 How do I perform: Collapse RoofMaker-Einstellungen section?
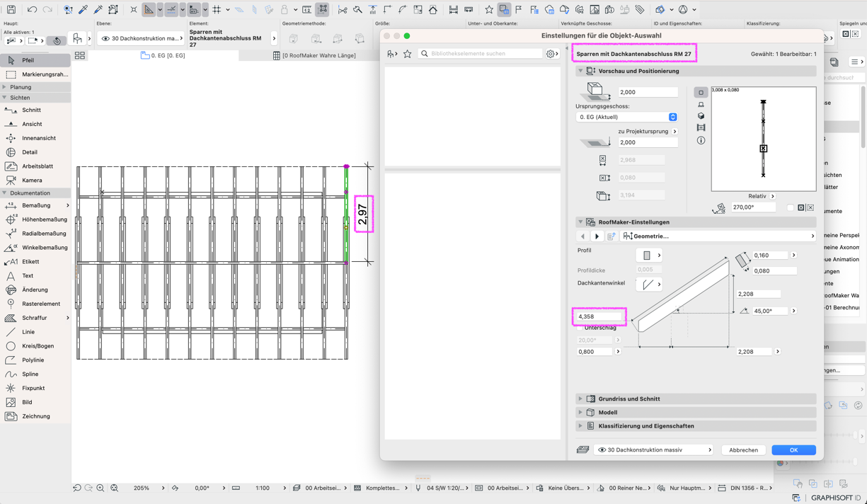click(580, 222)
